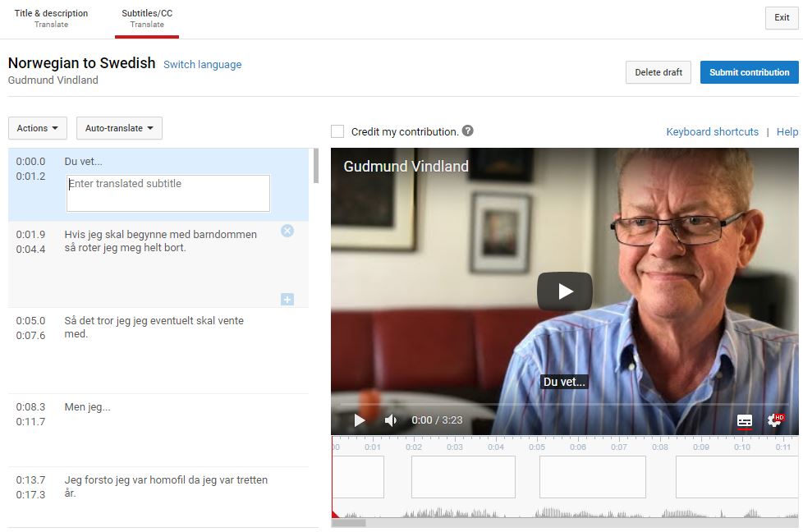Focus the Enter translated subtitle field
This screenshot has height=532, width=803.
pyautogui.click(x=168, y=193)
